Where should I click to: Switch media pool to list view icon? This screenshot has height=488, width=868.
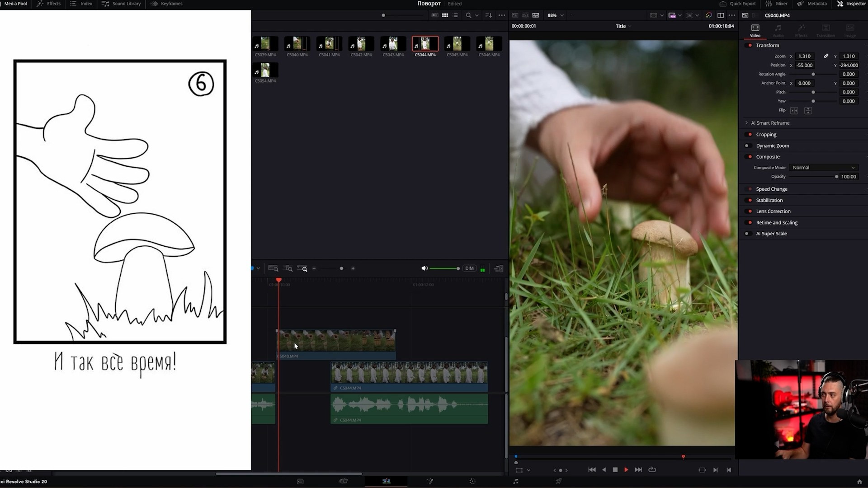pyautogui.click(x=455, y=15)
